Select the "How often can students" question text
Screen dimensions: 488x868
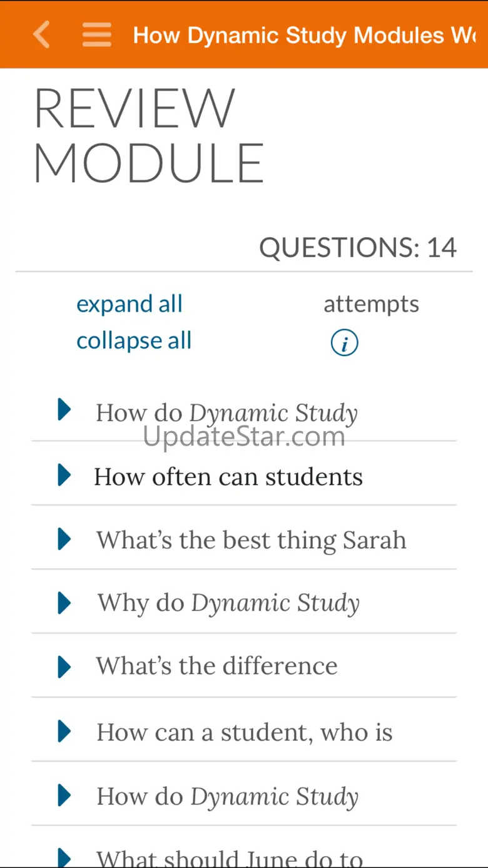228,477
